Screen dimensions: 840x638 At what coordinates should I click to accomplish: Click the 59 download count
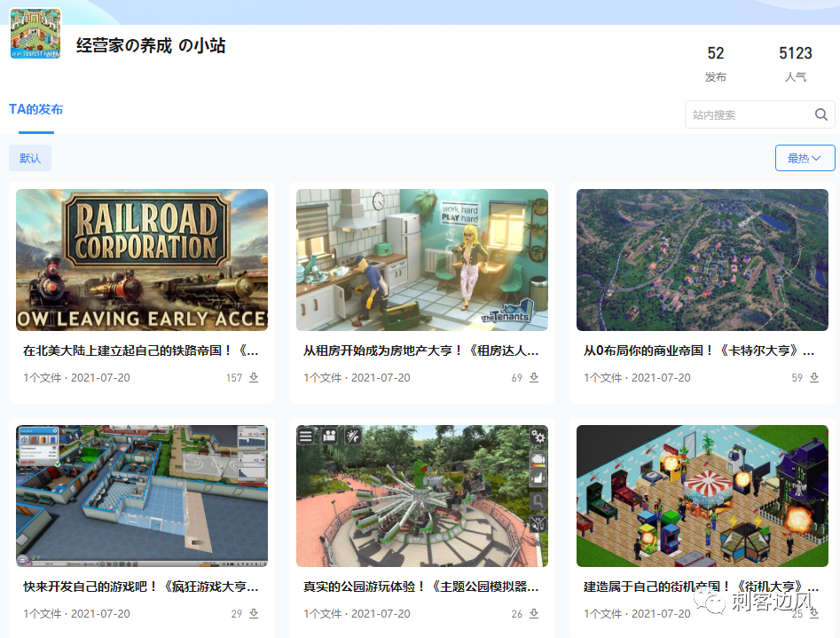click(x=797, y=378)
